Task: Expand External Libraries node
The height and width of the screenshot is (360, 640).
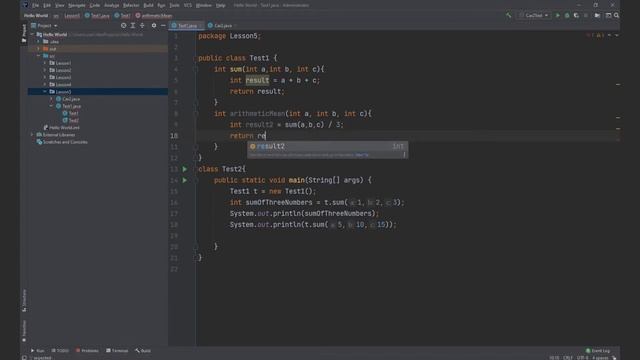Action: (x=33, y=135)
